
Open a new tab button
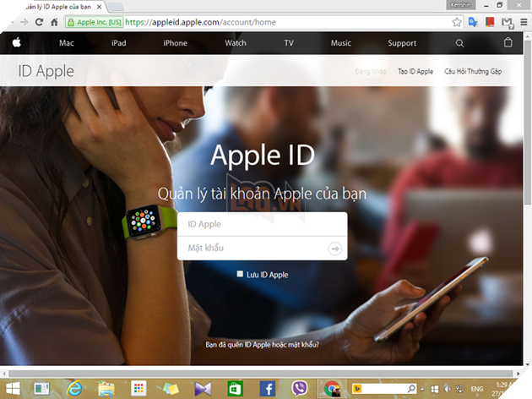[116, 7]
